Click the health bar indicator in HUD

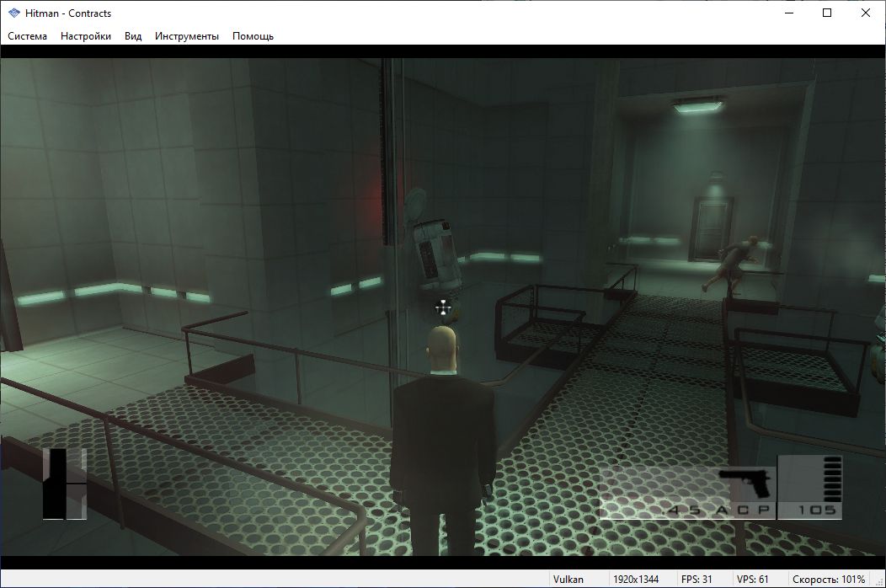[x=64, y=484]
